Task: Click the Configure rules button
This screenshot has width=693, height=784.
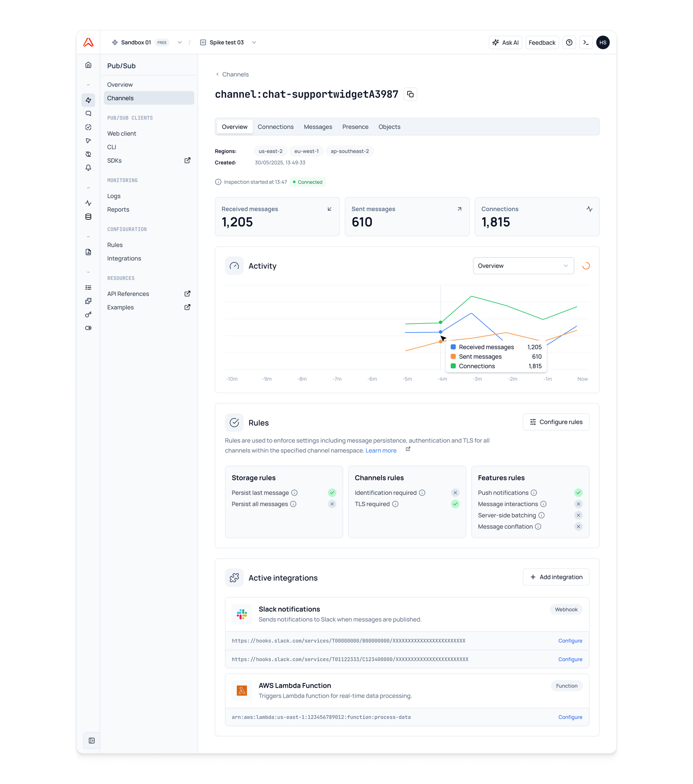Action: pos(556,422)
